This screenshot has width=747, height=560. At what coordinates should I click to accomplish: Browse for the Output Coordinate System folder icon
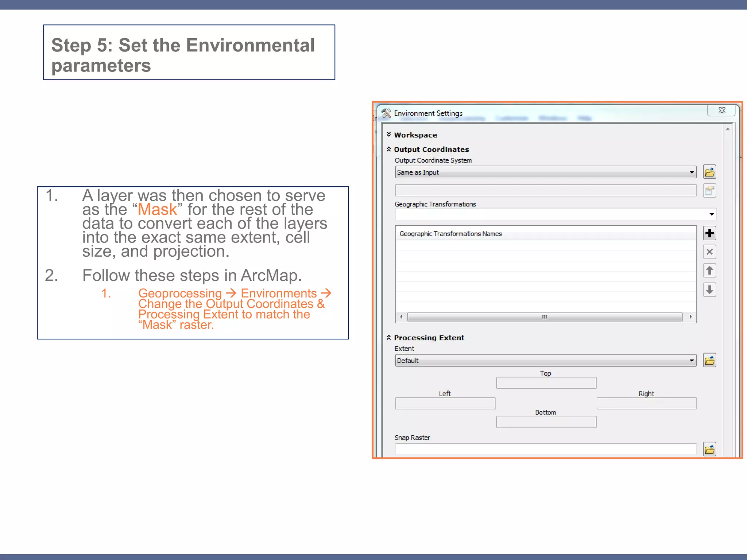pyautogui.click(x=709, y=172)
